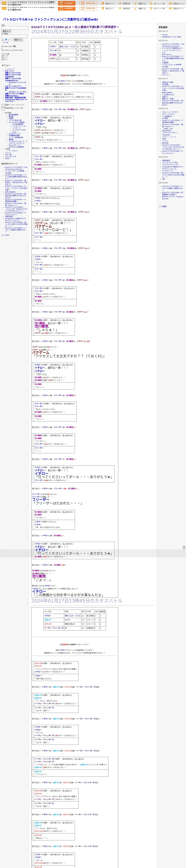
Task: Open プラズマメロンソーダ in the update history
Action: point(170,164)
